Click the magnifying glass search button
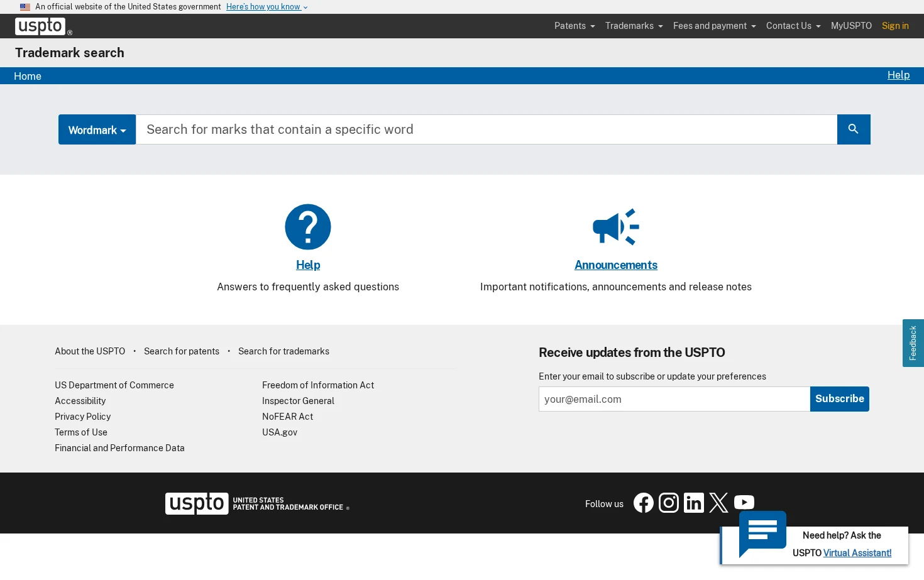Image resolution: width=924 pixels, height=580 pixels. pos(854,129)
